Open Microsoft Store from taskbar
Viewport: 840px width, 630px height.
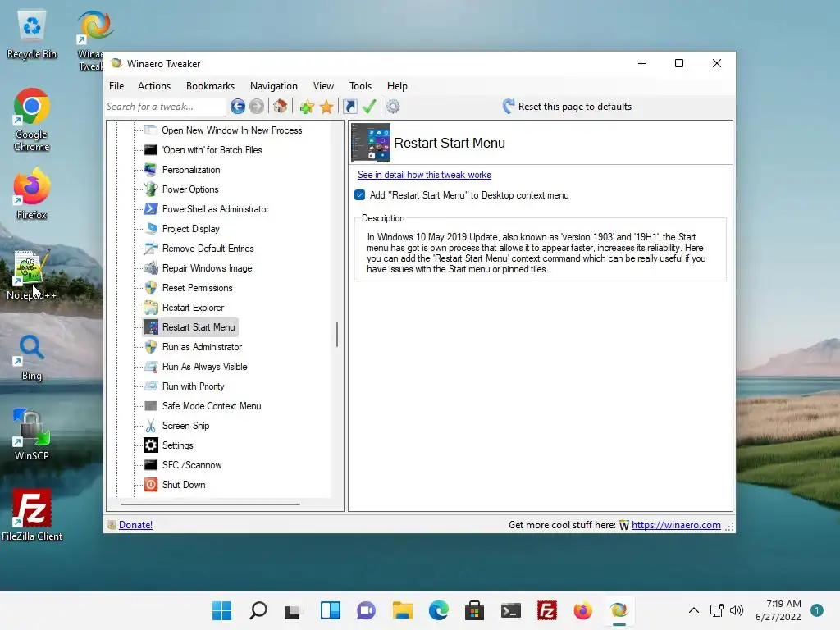(474, 610)
